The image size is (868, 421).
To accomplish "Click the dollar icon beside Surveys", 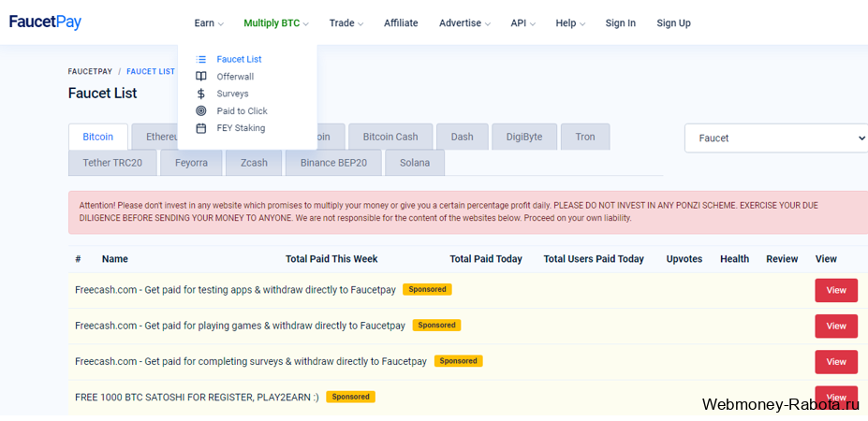I will click(201, 94).
